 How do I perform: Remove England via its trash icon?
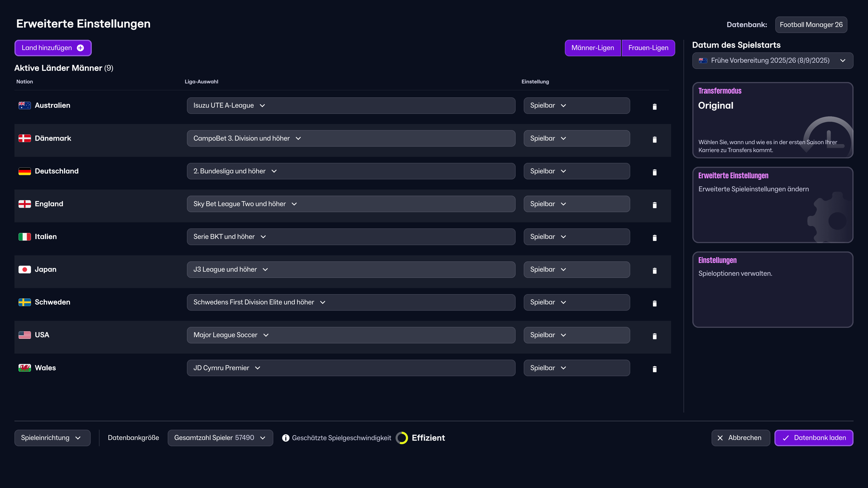coord(655,205)
